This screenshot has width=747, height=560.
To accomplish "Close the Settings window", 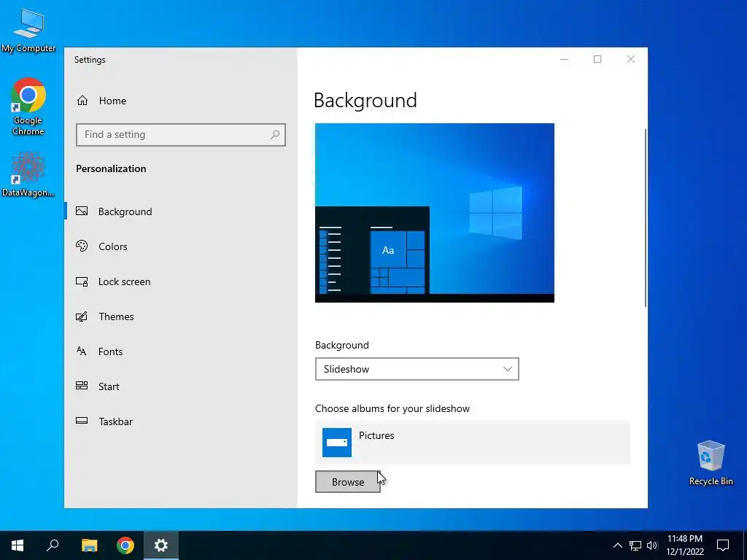I will (631, 59).
